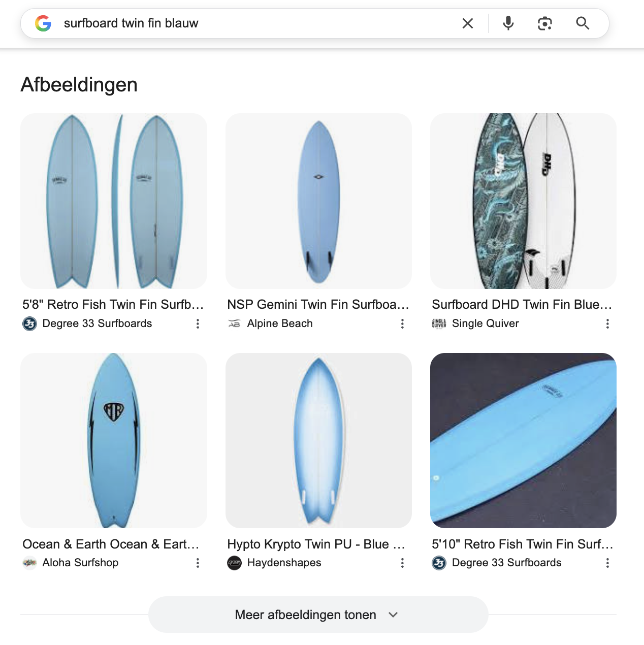Clear the search query with the X icon
644x645 pixels.
467,23
